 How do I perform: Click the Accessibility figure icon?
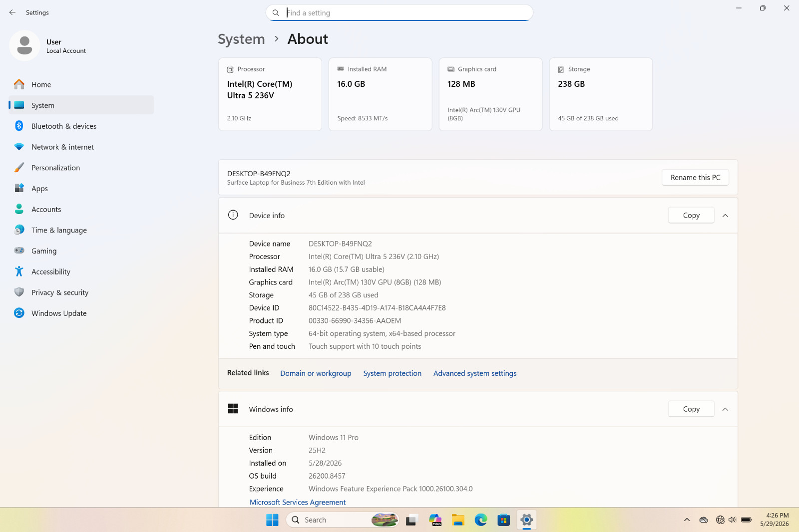(19, 271)
